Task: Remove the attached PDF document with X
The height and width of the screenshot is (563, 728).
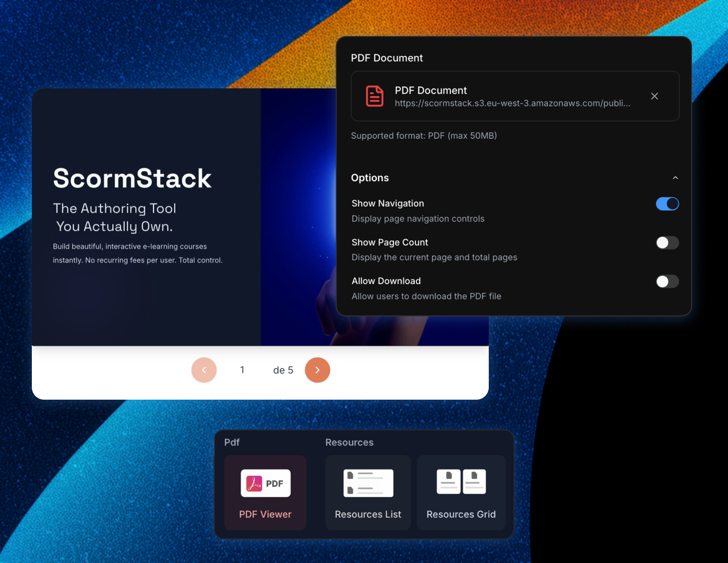Action: click(654, 96)
